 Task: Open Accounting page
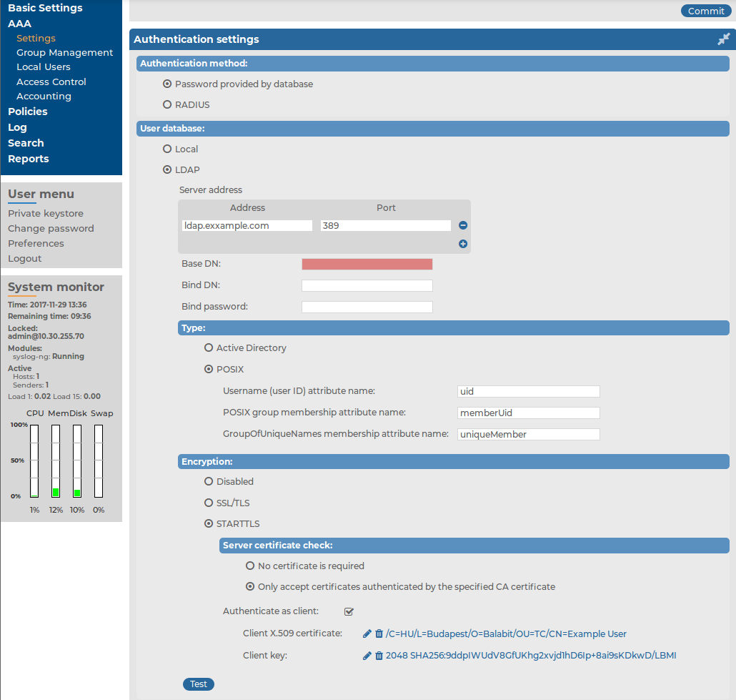pos(44,97)
